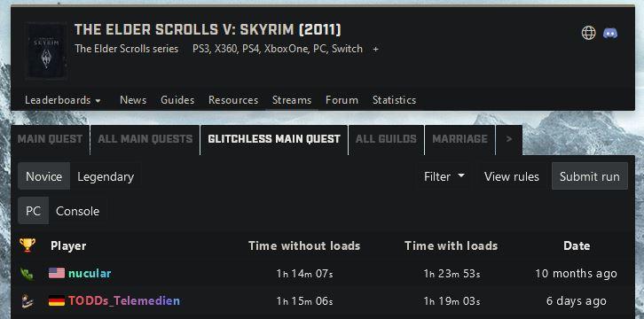Show more categories with arrow tab
Image resolution: width=644 pixels, height=319 pixels.
tap(509, 139)
